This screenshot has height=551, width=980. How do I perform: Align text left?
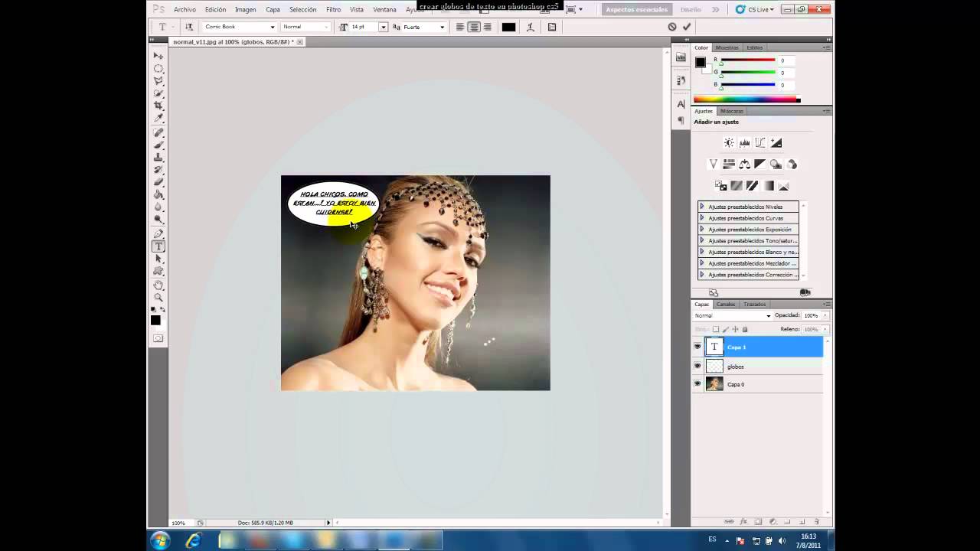point(460,27)
